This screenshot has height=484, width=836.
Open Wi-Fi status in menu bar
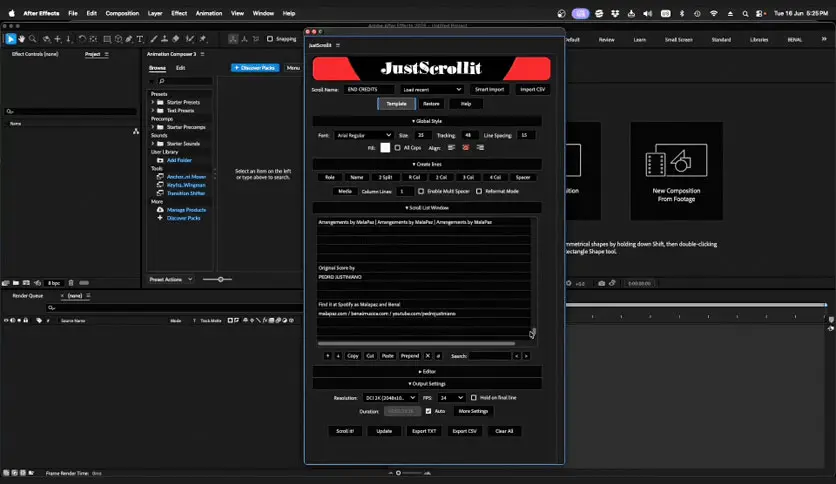click(713, 13)
